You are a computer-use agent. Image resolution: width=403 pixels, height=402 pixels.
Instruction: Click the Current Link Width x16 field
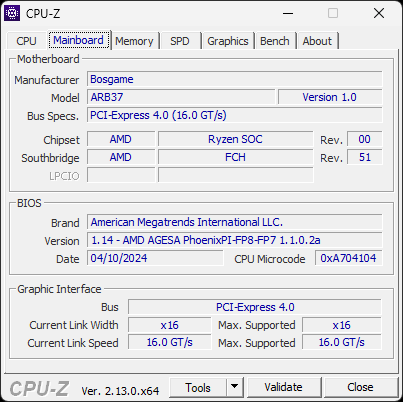tap(170, 325)
